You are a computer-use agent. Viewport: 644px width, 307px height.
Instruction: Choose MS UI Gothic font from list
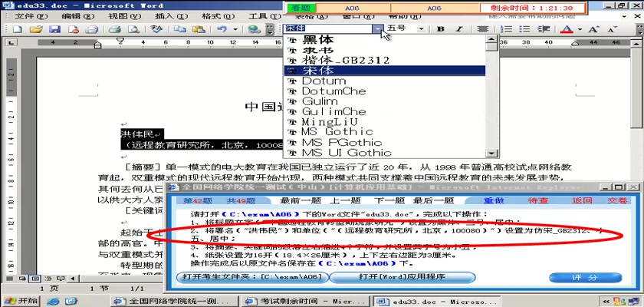[384, 153]
